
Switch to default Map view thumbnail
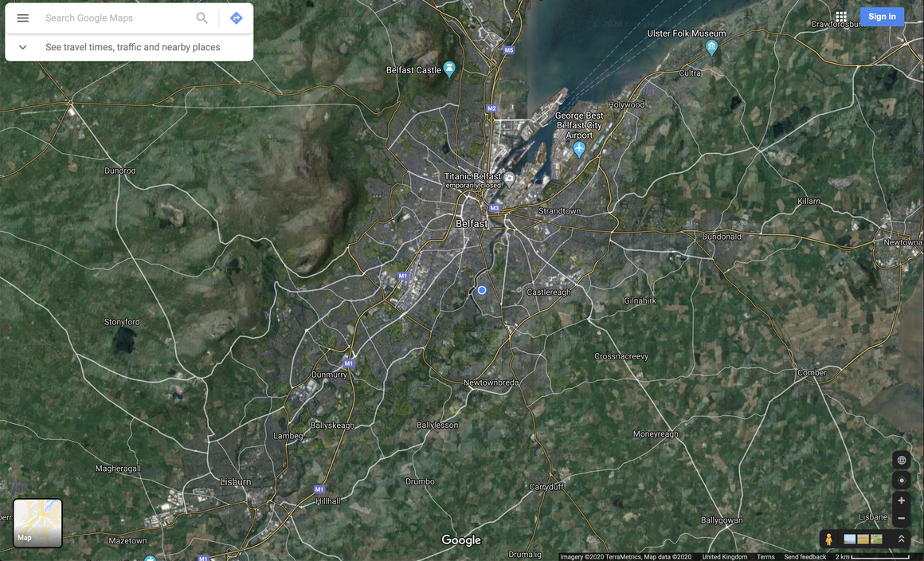point(37,523)
